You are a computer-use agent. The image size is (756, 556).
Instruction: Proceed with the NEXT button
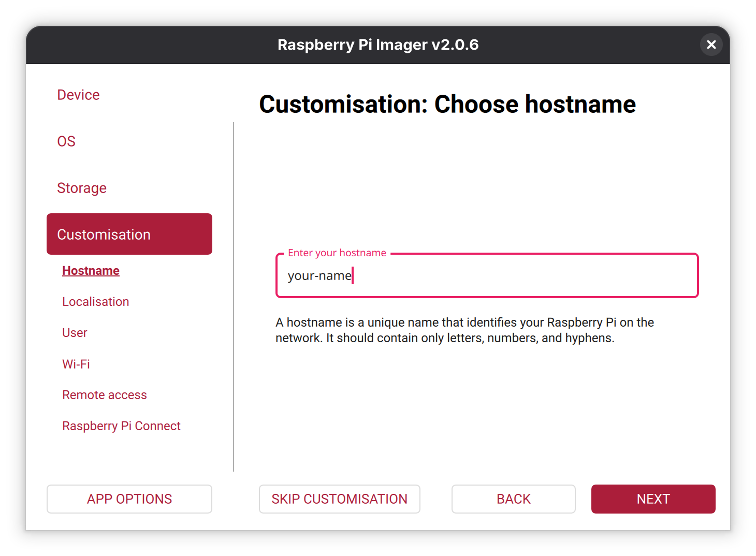point(653,499)
